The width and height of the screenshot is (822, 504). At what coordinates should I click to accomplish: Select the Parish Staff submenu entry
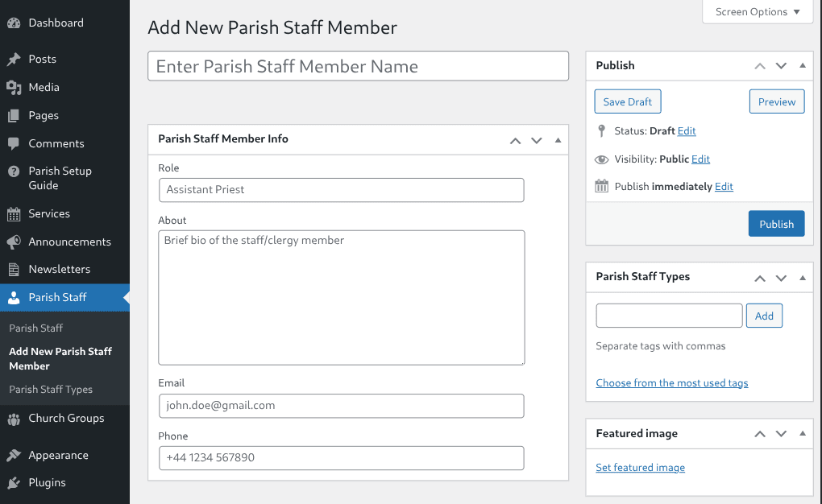point(35,328)
